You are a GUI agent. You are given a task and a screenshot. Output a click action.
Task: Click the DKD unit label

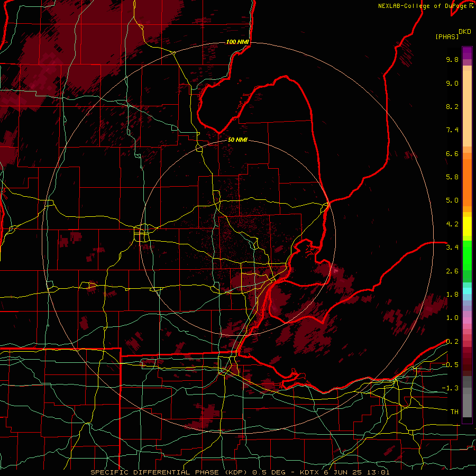(465, 32)
